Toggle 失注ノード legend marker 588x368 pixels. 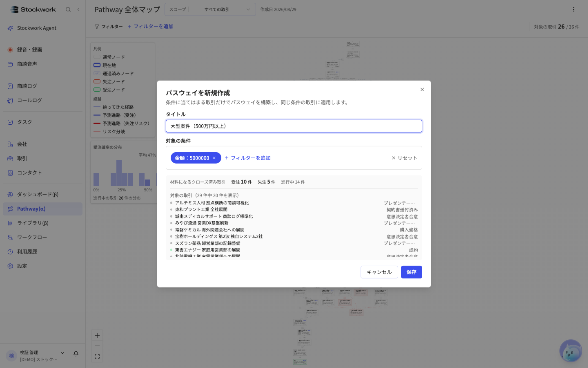pyautogui.click(x=97, y=81)
